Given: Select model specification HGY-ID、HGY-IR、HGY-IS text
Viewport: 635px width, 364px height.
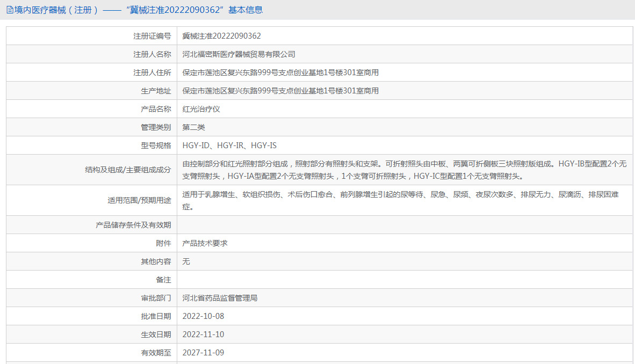Looking at the screenshot, I should 229,145.
